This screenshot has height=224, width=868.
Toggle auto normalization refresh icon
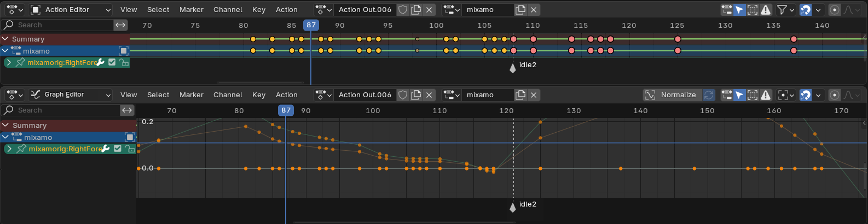[709, 95]
